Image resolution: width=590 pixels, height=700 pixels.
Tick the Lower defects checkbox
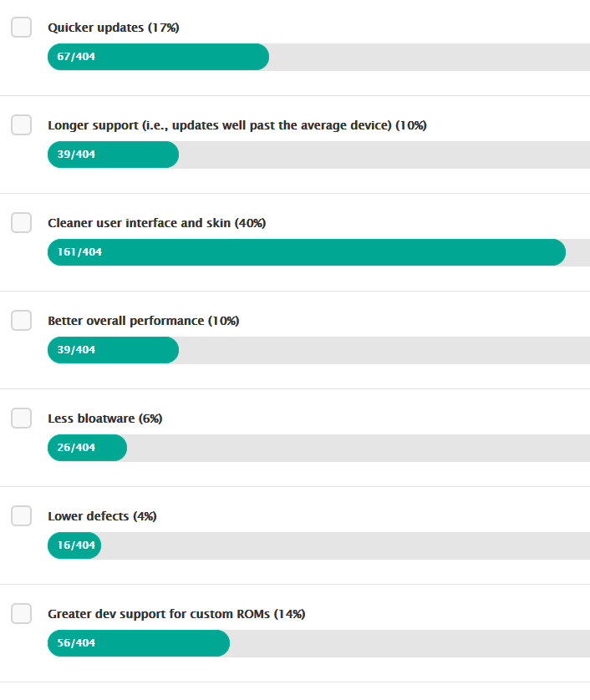21,515
